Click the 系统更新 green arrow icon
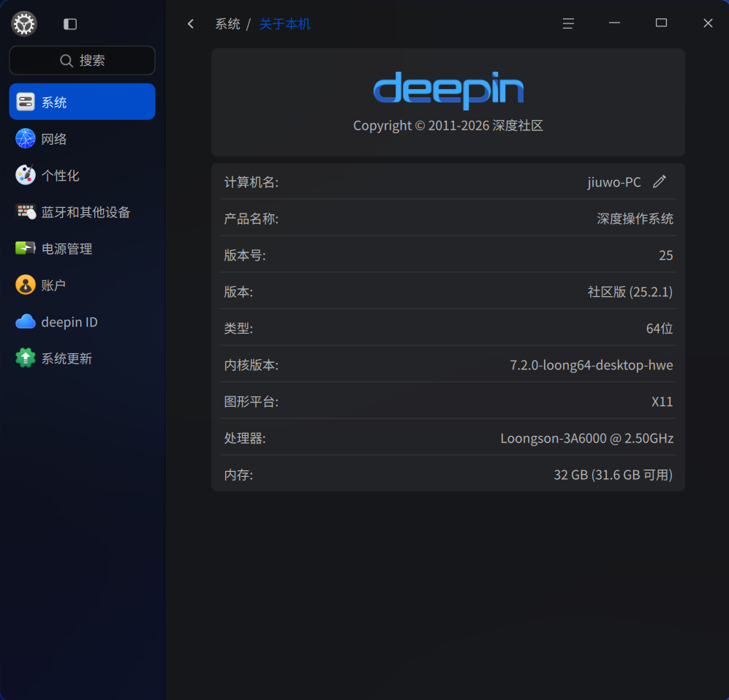Screen dimensions: 729x700 [26, 358]
